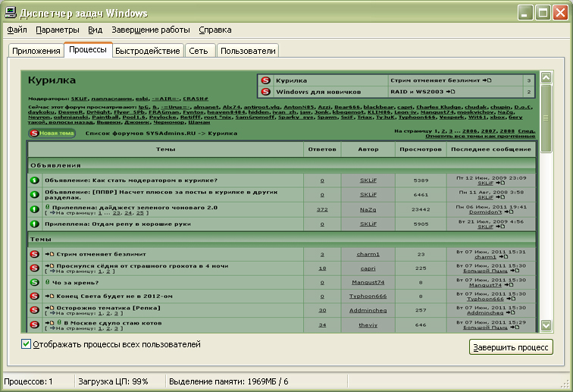Open the Справка menu
573x392 pixels.
[x=215, y=30]
